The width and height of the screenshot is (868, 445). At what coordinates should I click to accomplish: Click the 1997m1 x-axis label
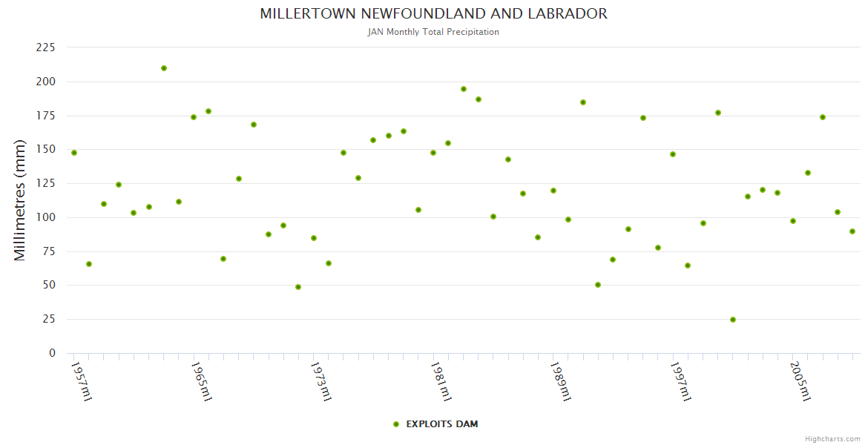680,381
